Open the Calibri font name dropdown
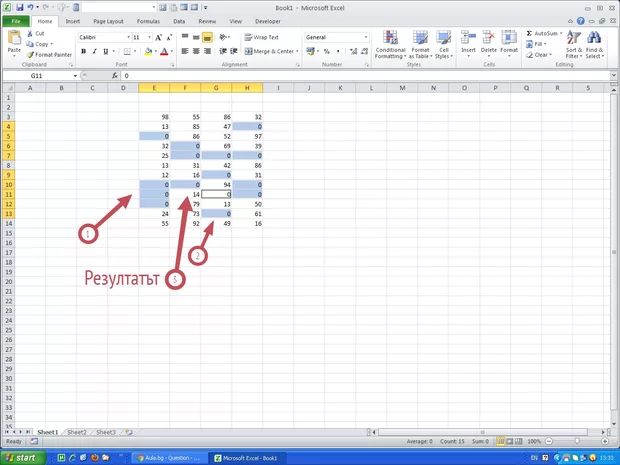The image size is (620, 465). 129,37
